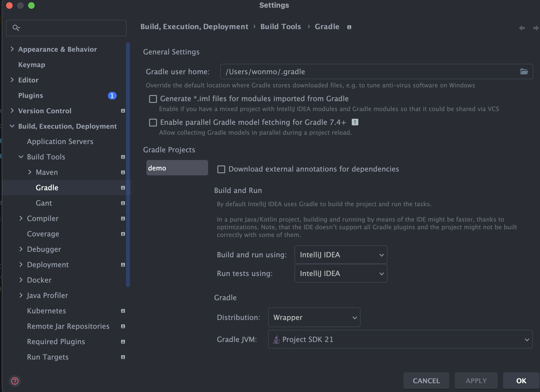Click the project icon on Gradle tree row

[x=123, y=188]
